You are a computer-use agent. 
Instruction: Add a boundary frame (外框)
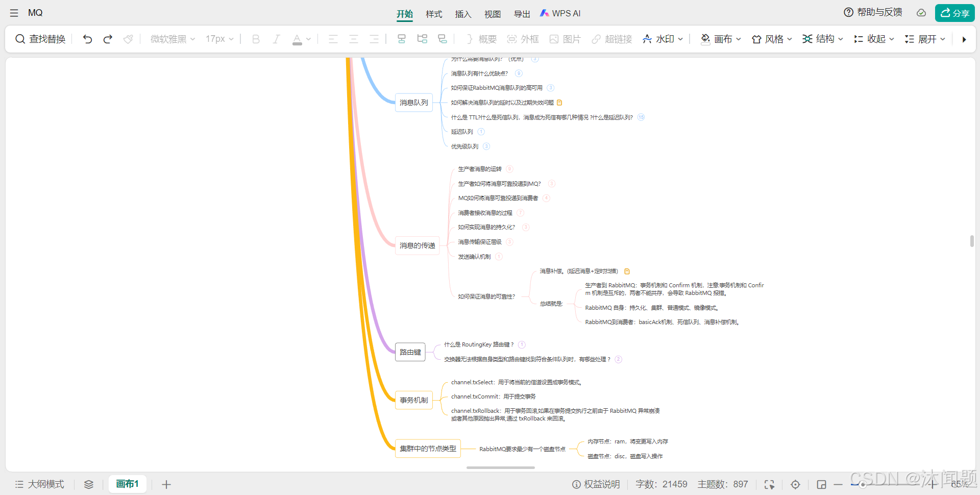(523, 39)
